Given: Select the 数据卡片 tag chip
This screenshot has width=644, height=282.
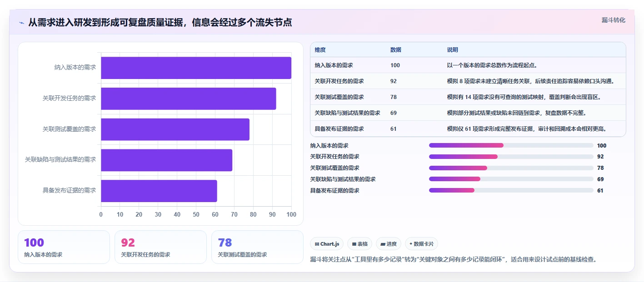Looking at the screenshot, I should [x=421, y=244].
